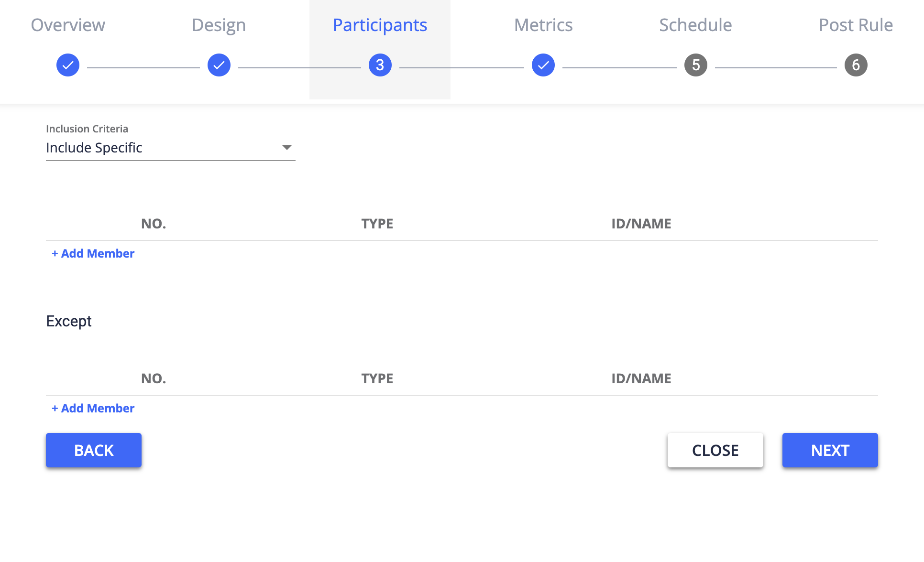Click the Metrics step checkmark icon
The height and width of the screenshot is (562, 924).
(x=543, y=65)
